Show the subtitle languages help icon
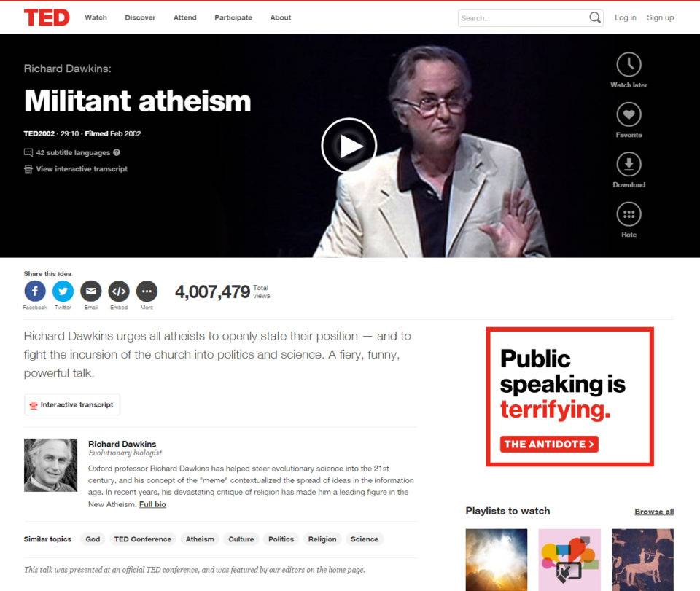The height and width of the screenshot is (591, 700). 117,152
